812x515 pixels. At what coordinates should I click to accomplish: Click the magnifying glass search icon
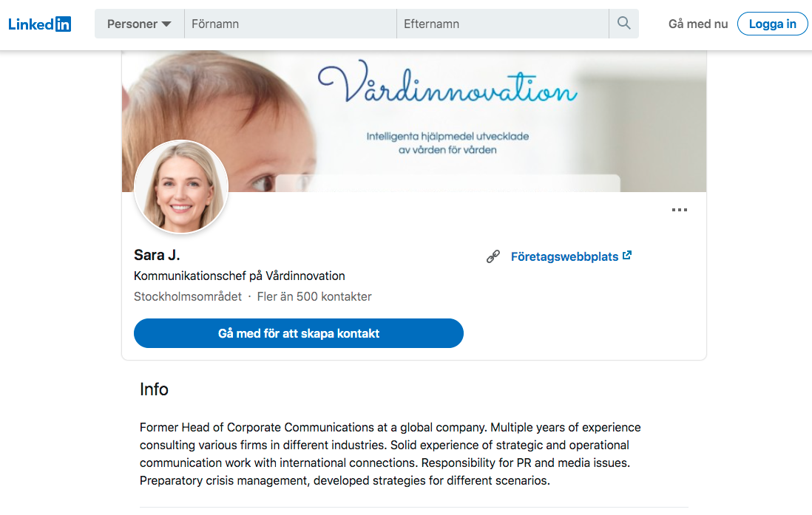coord(623,24)
